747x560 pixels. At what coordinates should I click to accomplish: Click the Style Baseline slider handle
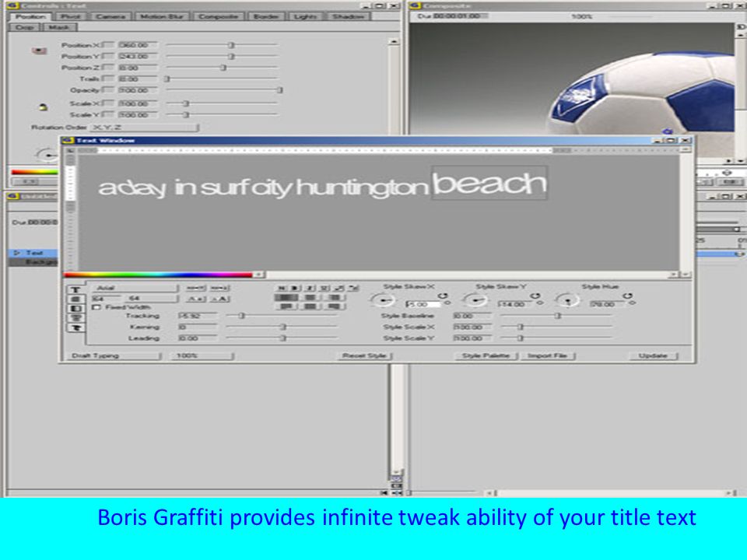coord(558,315)
